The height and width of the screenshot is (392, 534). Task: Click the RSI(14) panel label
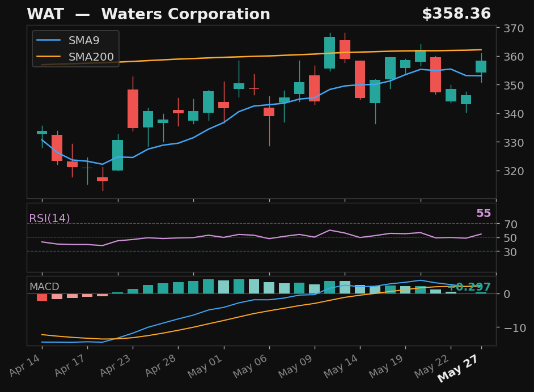(x=49, y=218)
